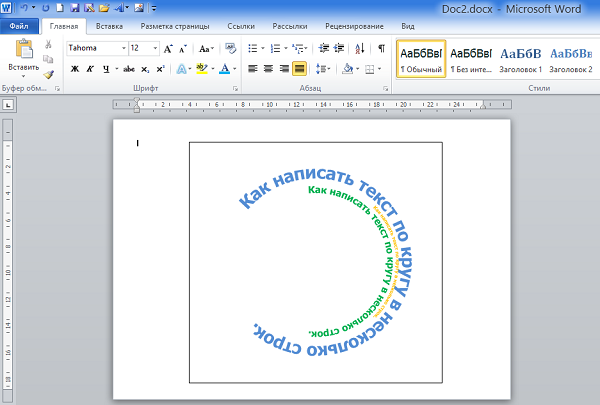Open the Буфер обмена pane launcher
This screenshot has width=600, height=405.
[x=57, y=88]
